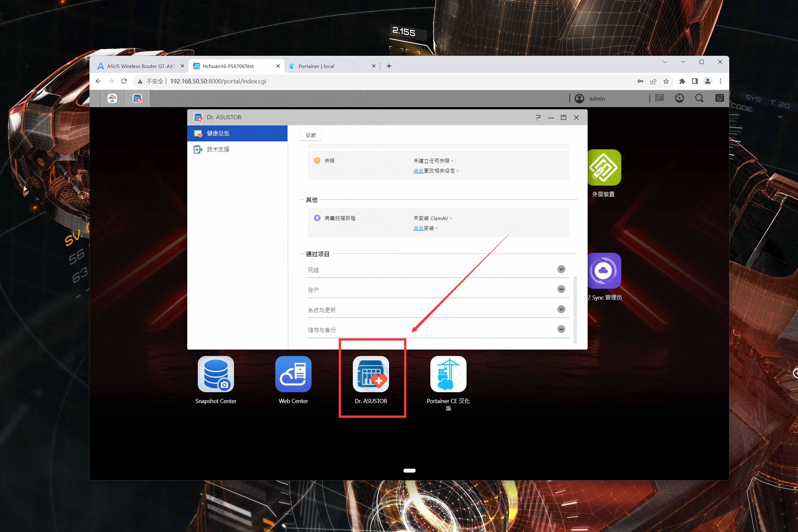The width and height of the screenshot is (798, 532).
Task: Bookmark page with star icon
Action: click(666, 81)
